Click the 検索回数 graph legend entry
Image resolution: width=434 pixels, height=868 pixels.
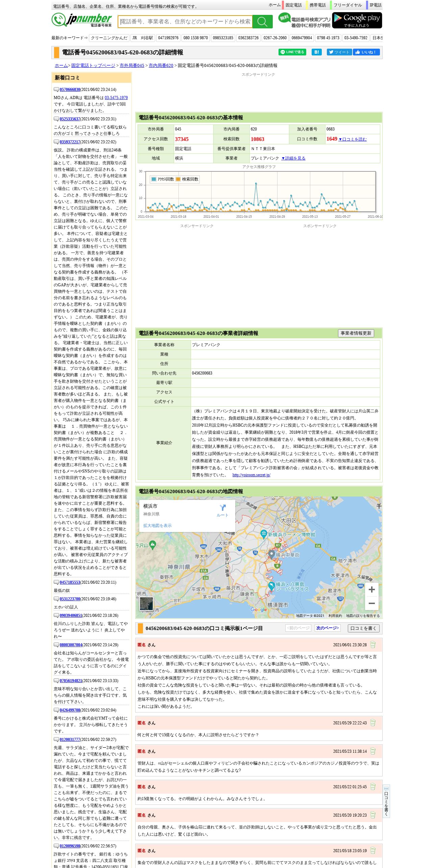(x=187, y=179)
